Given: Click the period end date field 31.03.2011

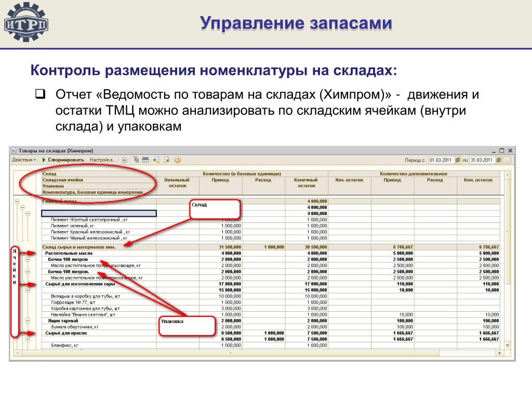Looking at the screenshot, I should (x=483, y=160).
